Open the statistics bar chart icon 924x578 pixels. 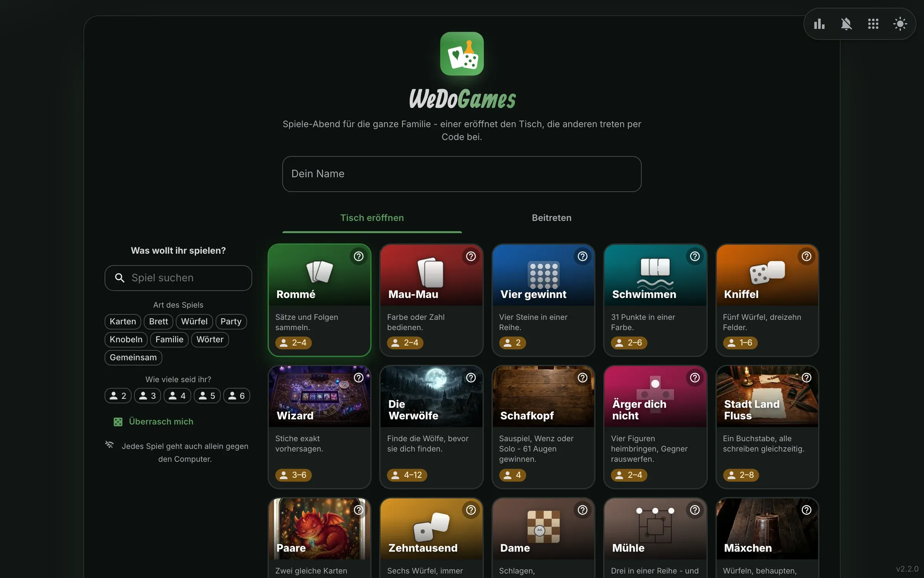819,24
